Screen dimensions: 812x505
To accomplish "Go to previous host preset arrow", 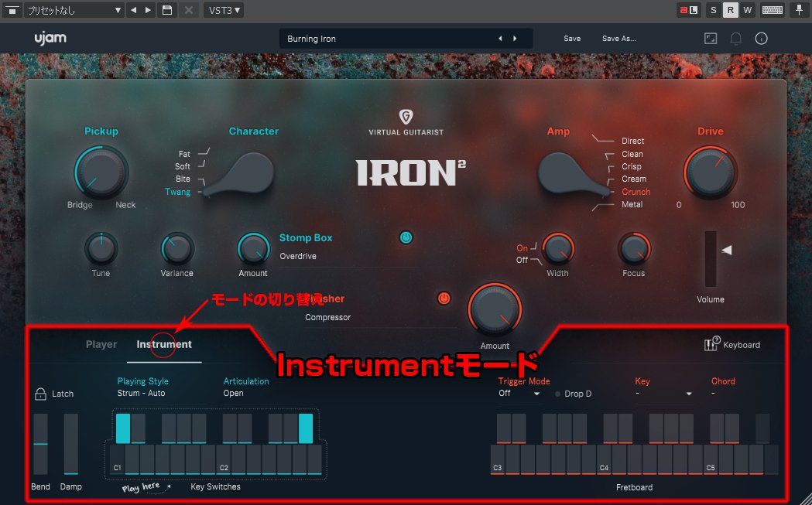I will (134, 10).
